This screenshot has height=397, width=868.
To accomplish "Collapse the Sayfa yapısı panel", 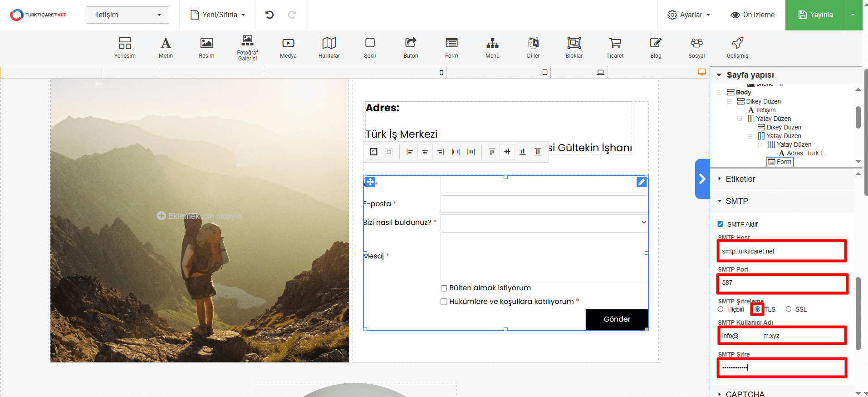I will coord(719,74).
